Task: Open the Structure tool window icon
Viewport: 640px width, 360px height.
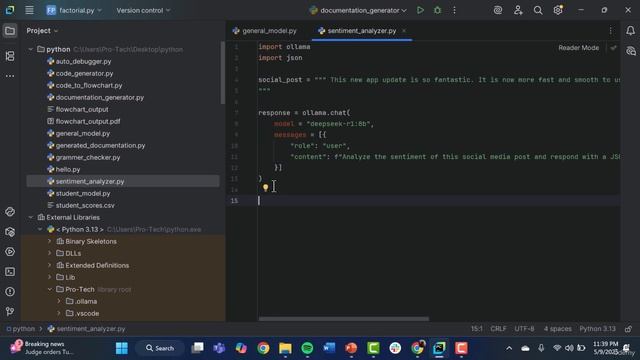Action: click(x=10, y=56)
